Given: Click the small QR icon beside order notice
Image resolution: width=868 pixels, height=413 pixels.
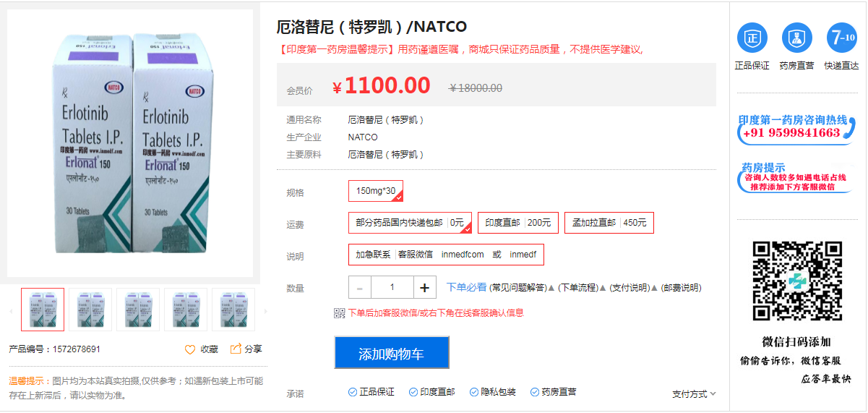Looking at the screenshot, I should [339, 313].
